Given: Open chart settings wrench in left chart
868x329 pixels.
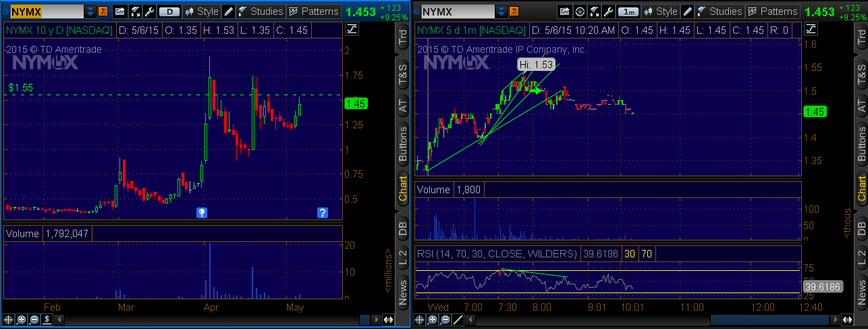Looking at the screenshot, I should click(150, 11).
